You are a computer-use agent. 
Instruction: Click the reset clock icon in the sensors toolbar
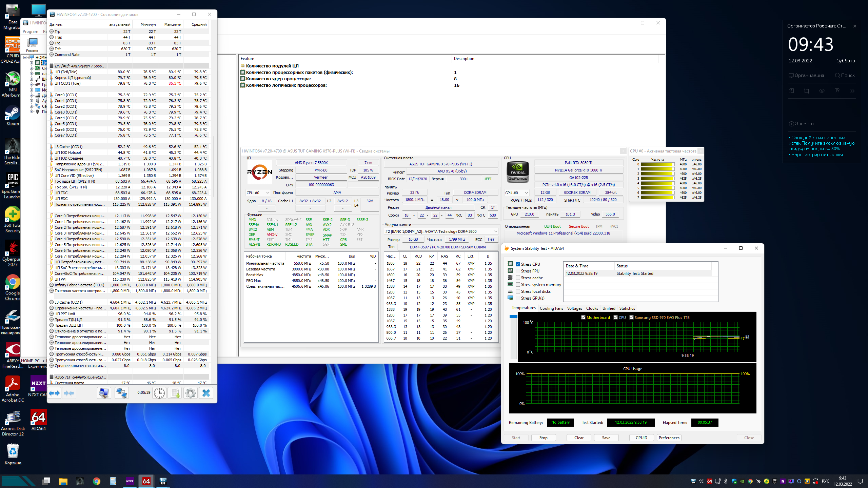point(159,393)
